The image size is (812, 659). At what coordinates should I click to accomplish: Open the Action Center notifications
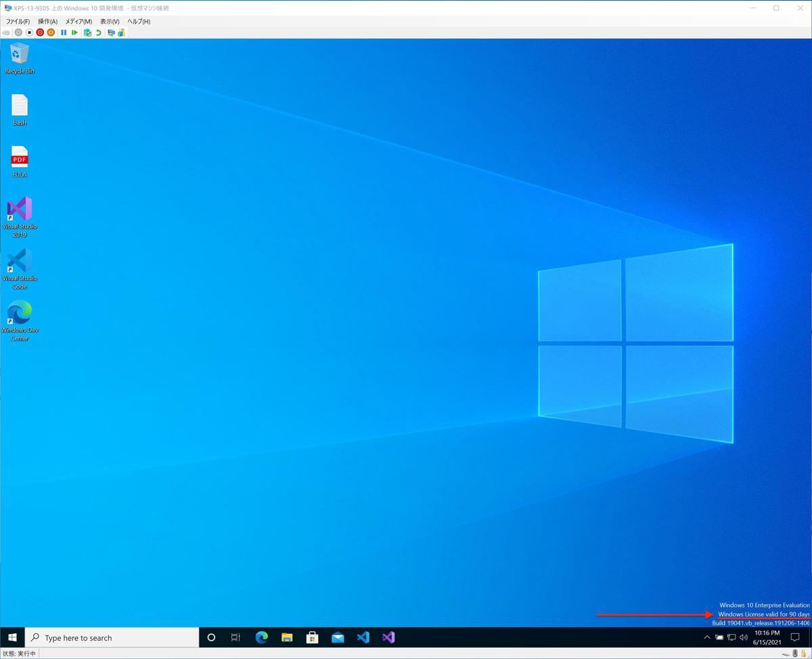[795, 637]
